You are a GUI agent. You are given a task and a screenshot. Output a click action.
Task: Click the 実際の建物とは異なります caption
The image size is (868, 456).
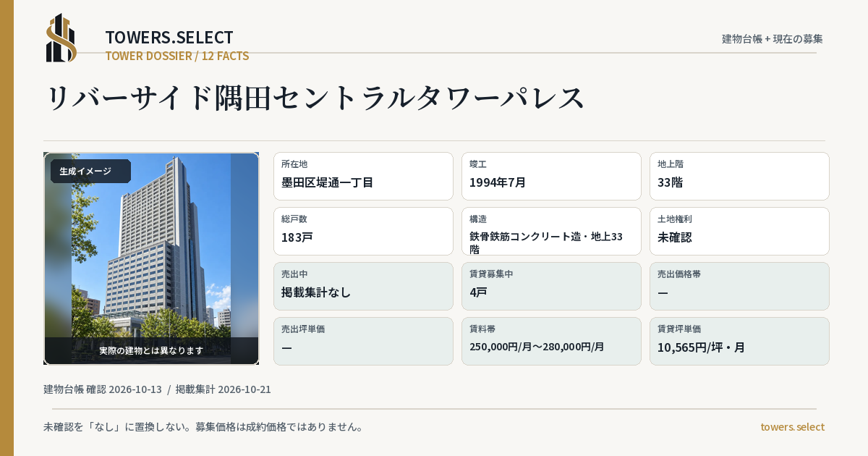[x=151, y=350]
